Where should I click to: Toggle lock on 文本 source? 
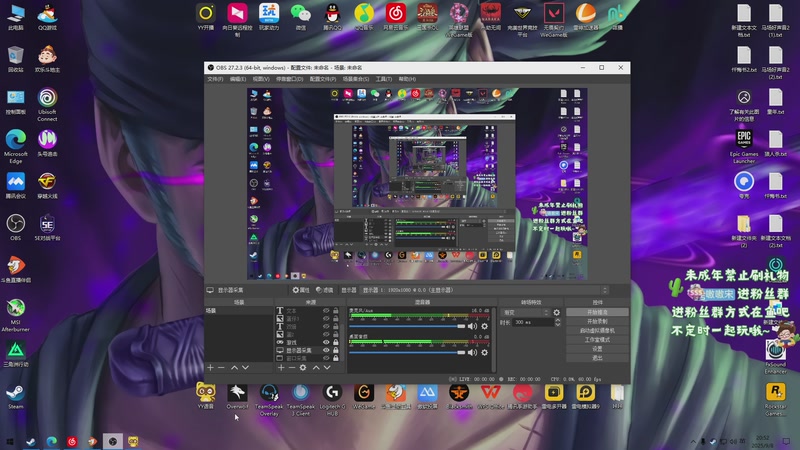[336, 310]
